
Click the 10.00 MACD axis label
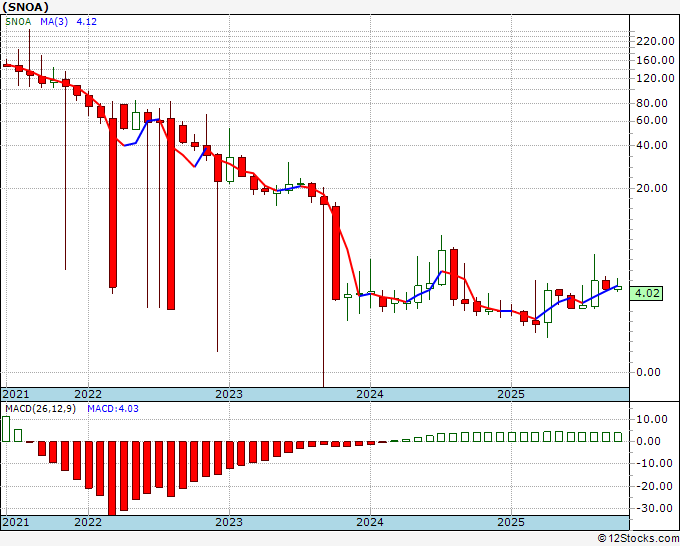(652, 419)
